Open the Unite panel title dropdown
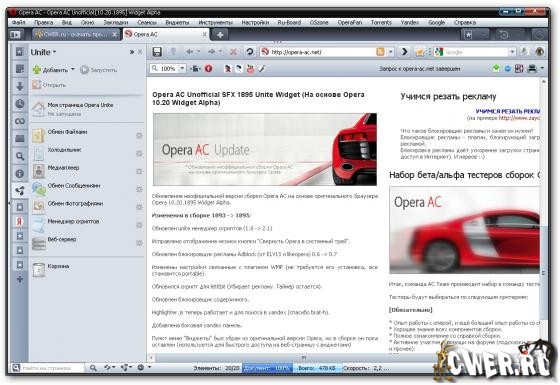560x385 pixels. pos(43,52)
